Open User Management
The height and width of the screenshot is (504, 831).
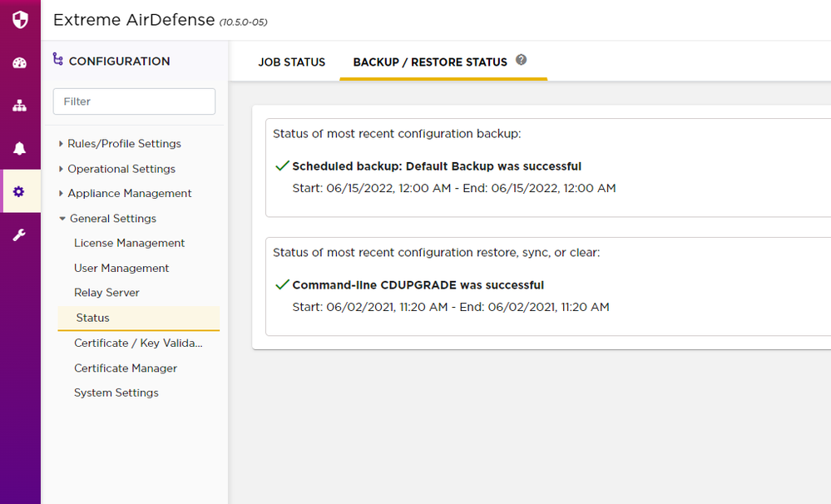click(121, 268)
